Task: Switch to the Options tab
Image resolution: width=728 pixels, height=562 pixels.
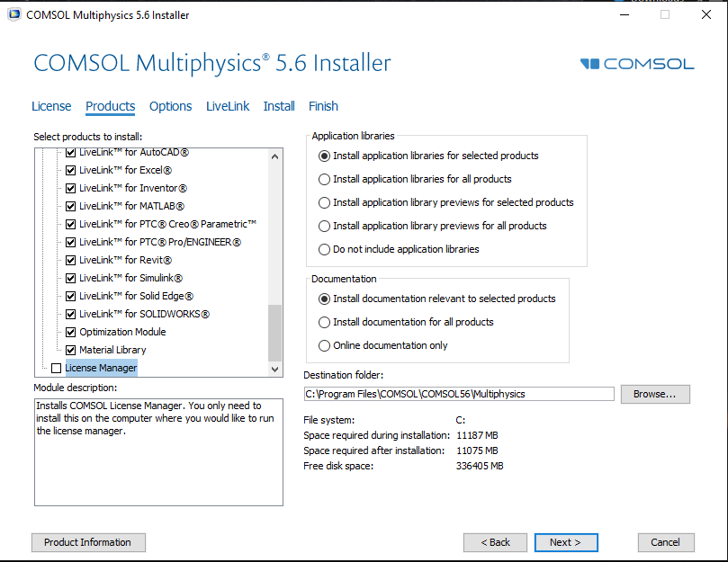Action: (x=170, y=106)
